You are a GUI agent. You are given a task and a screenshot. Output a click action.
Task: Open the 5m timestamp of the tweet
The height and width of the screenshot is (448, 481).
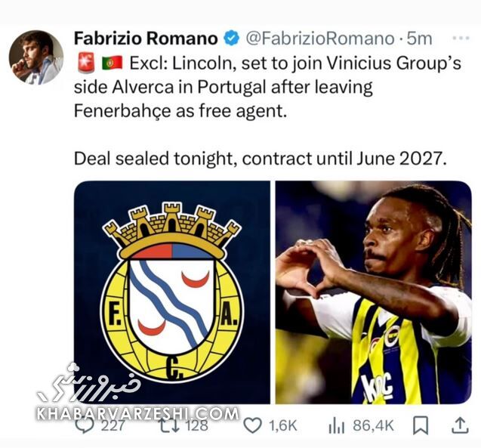pyautogui.click(x=419, y=39)
